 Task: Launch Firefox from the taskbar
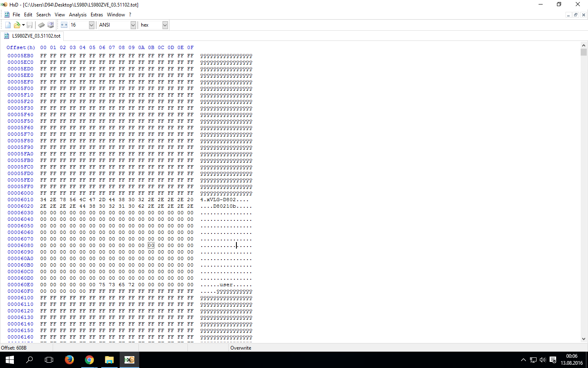click(x=69, y=360)
